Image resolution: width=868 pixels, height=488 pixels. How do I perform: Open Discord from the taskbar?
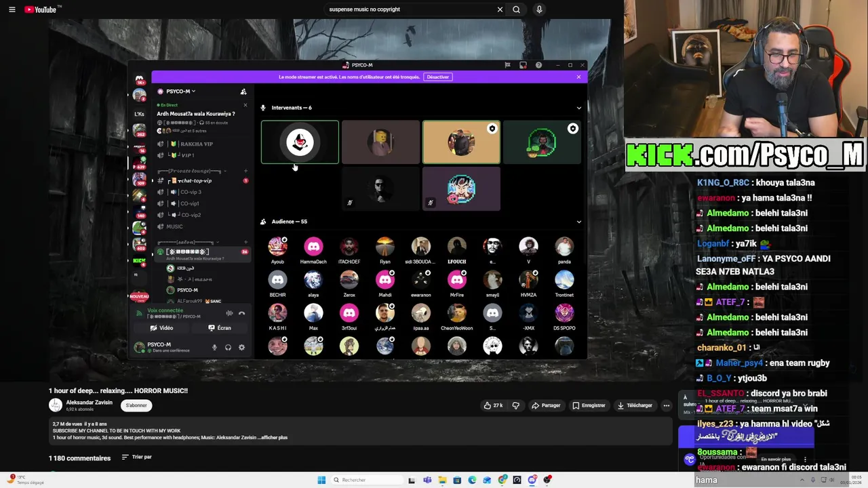tap(532, 480)
